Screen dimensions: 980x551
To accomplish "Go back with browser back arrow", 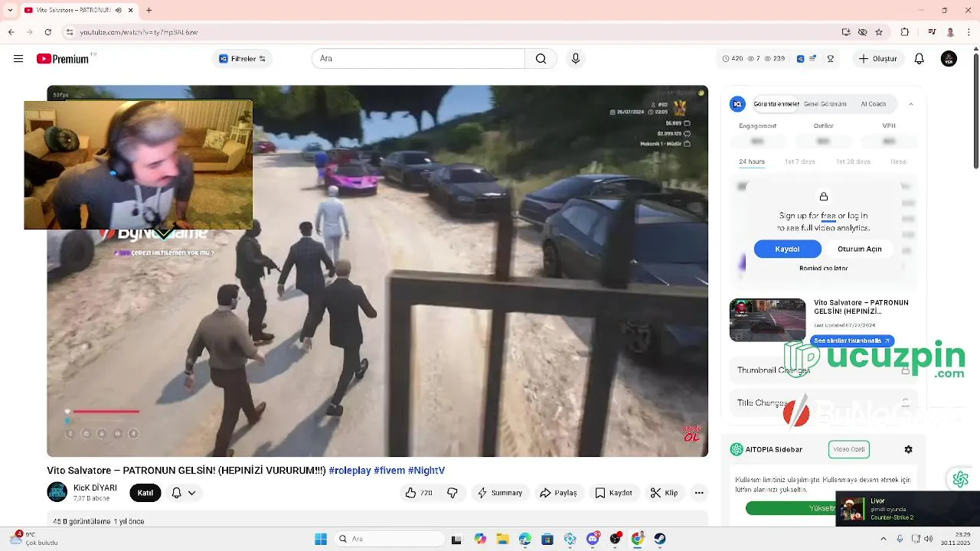I will click(x=11, y=32).
